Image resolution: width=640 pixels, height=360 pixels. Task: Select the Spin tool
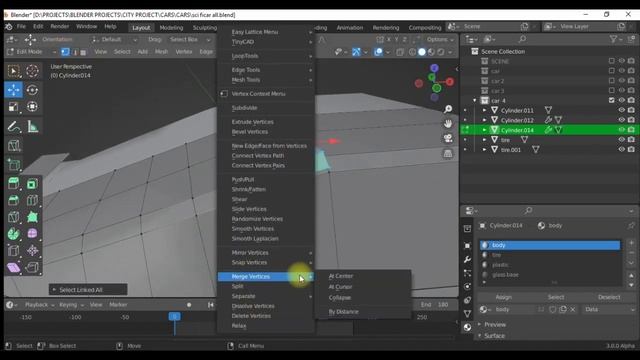[x=13, y=234]
